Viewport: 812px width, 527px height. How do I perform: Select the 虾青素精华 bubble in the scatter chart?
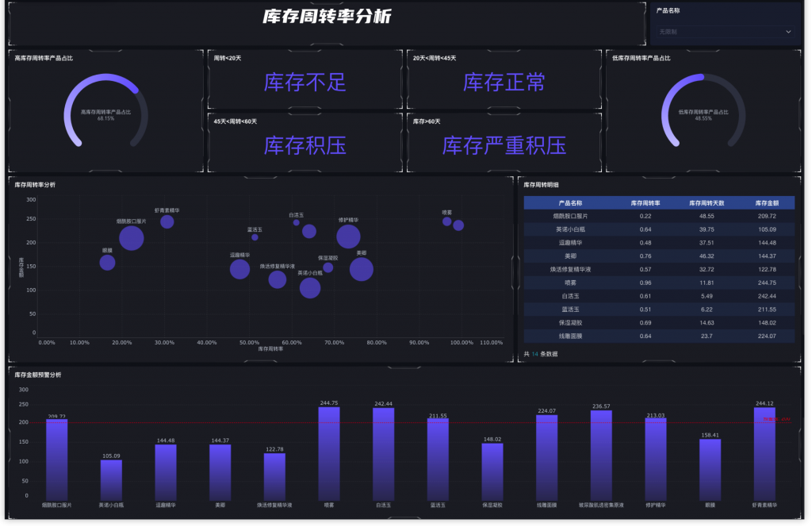pos(167,221)
